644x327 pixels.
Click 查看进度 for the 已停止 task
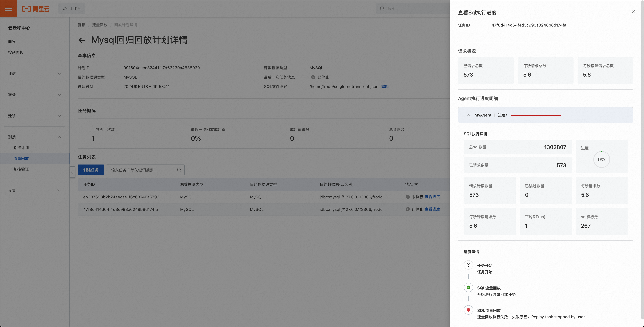click(x=432, y=209)
